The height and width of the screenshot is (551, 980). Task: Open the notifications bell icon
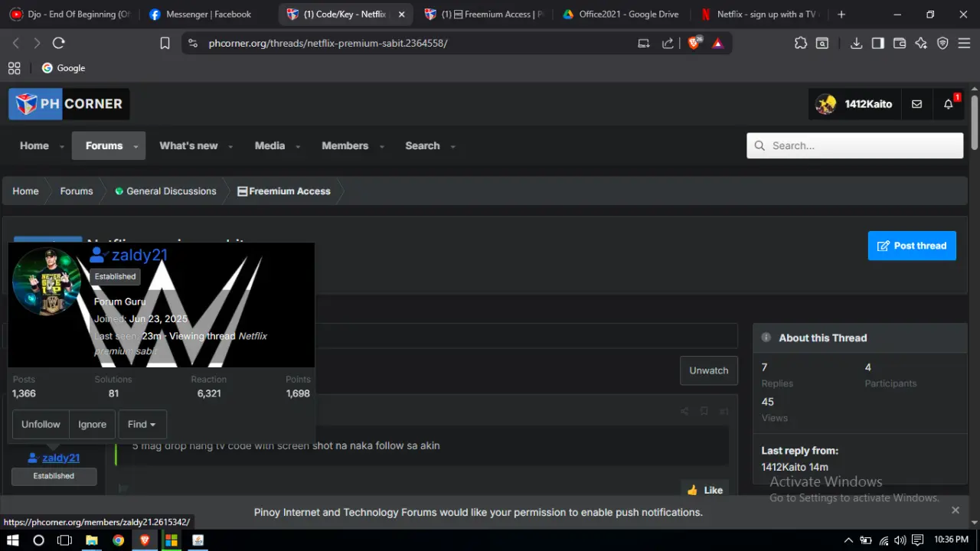[948, 104]
